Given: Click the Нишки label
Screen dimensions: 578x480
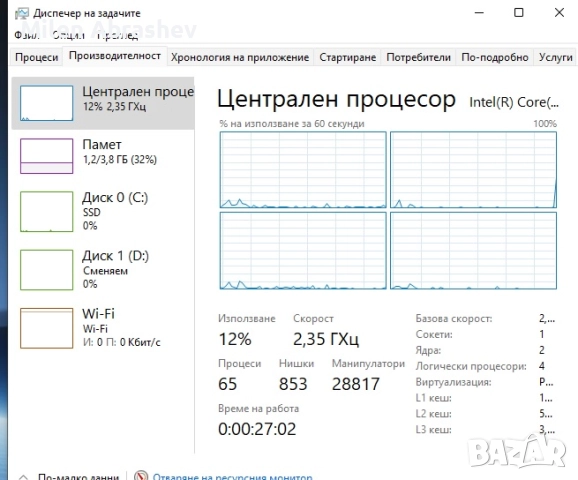Looking at the screenshot, I should [296, 364].
